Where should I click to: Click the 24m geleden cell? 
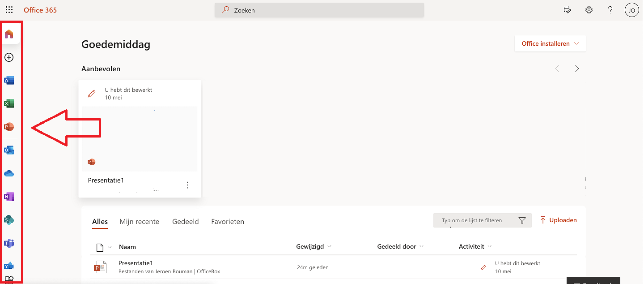[x=313, y=267]
